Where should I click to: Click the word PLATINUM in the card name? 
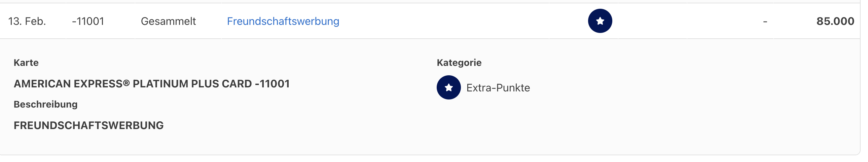click(160, 84)
